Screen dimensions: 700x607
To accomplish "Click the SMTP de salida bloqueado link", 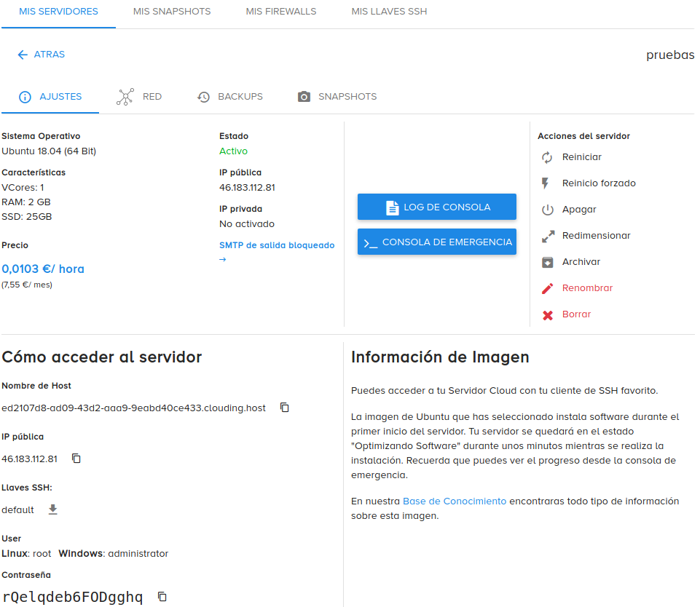I will tap(277, 245).
